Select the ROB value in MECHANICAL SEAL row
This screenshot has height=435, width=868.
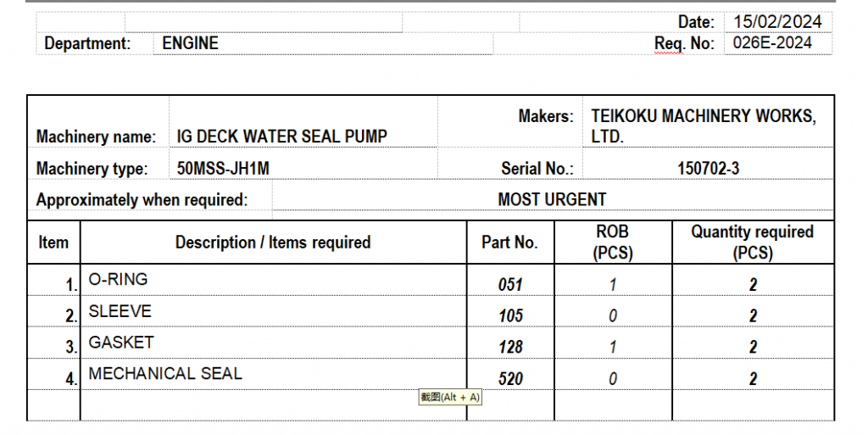click(613, 379)
